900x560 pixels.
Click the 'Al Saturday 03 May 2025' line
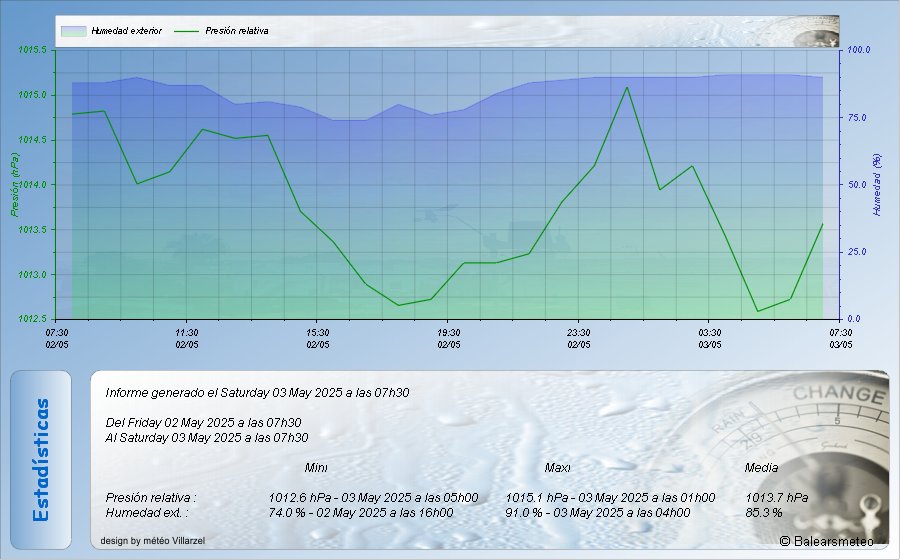click(x=207, y=438)
